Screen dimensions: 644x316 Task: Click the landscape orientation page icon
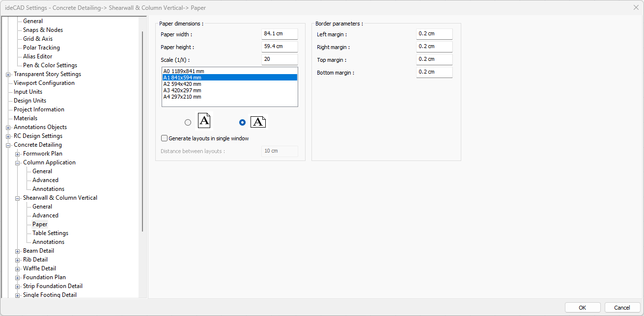(x=257, y=122)
